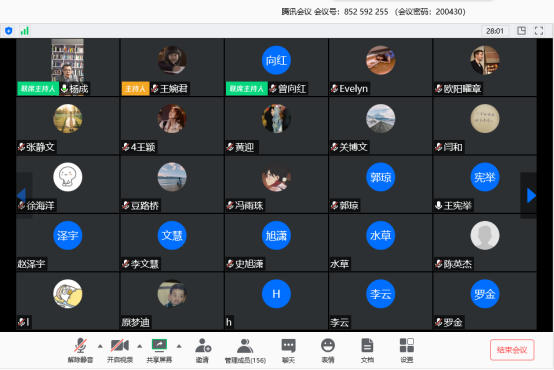Viewport: 554px width, 370px height.
Task: Start screen share with the green monitor icon
Action: 159,345
